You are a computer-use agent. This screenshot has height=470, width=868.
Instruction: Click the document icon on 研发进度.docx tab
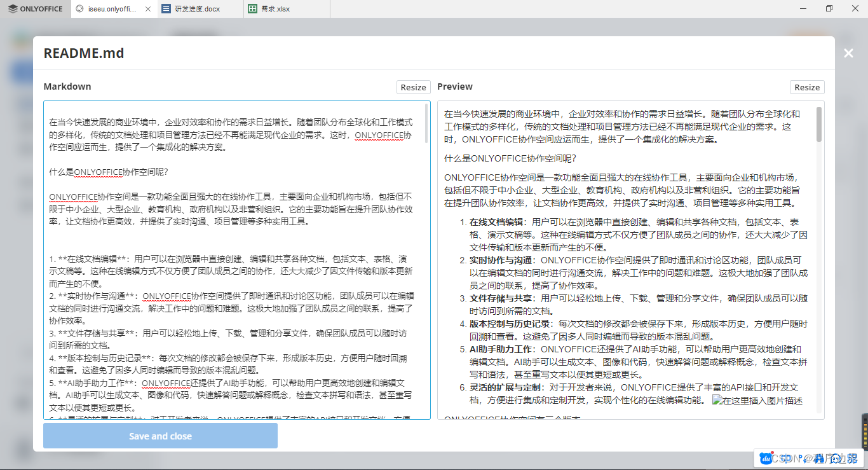[x=166, y=9]
